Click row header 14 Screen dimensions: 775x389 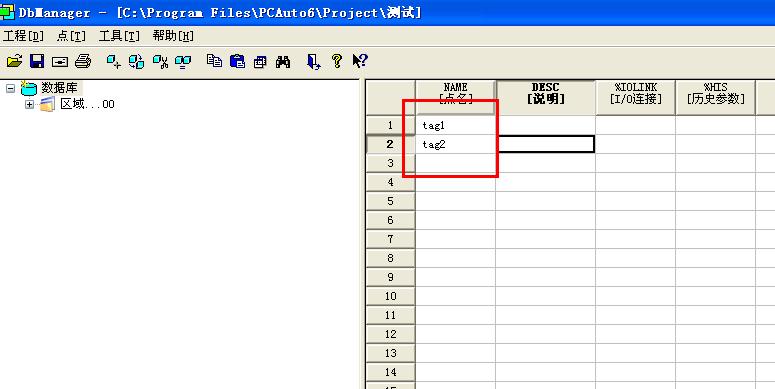(390, 372)
